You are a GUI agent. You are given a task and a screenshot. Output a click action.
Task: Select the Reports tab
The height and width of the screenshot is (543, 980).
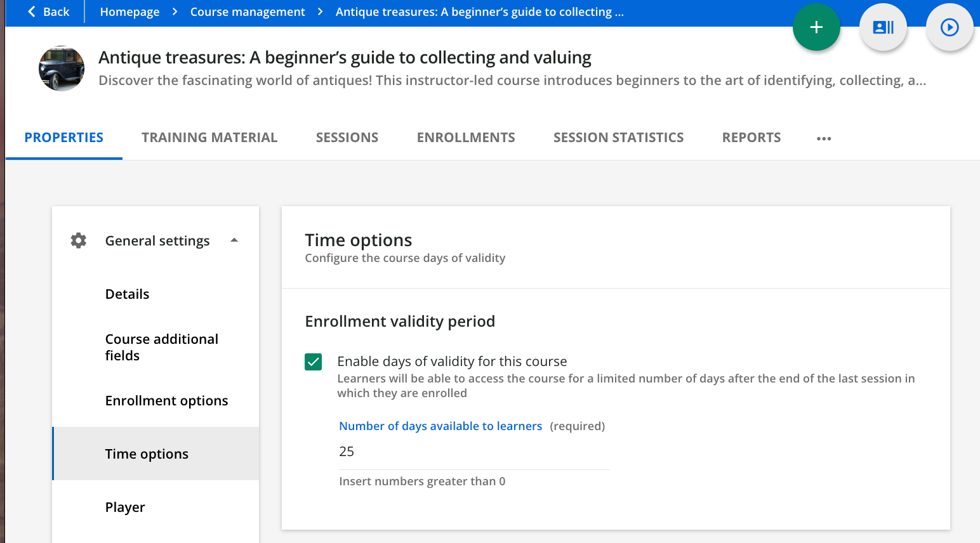[751, 138]
